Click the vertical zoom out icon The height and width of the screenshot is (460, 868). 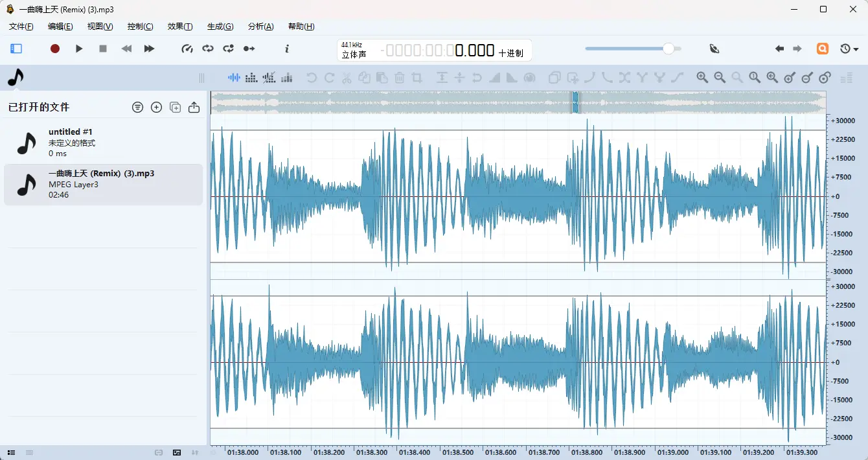pyautogui.click(x=807, y=78)
